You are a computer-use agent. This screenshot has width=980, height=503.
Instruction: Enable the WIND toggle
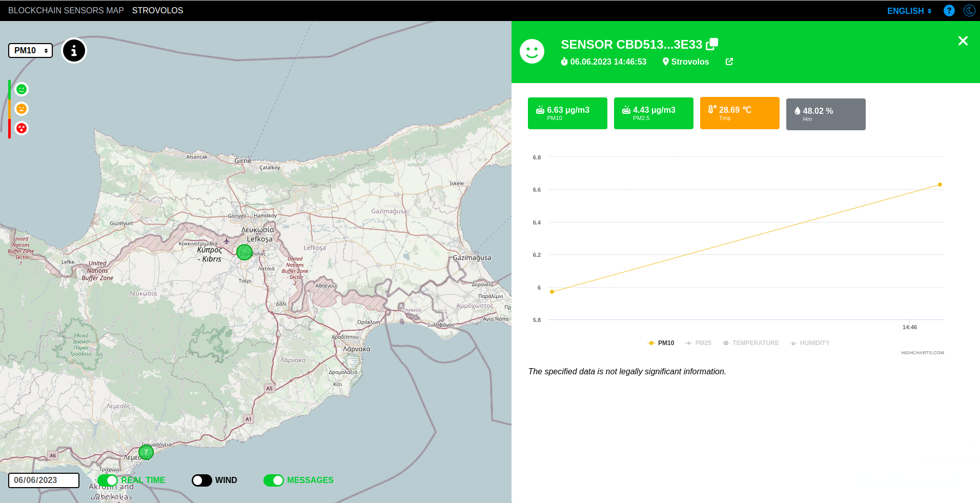pyautogui.click(x=202, y=480)
